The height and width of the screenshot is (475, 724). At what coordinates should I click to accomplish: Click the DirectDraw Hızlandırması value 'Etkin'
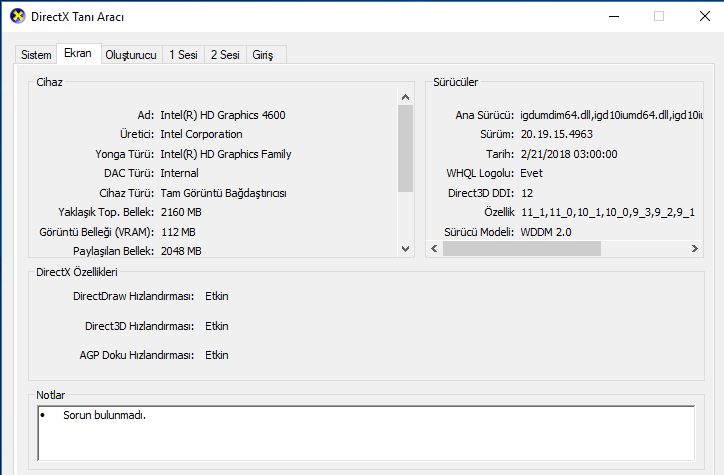(217, 296)
